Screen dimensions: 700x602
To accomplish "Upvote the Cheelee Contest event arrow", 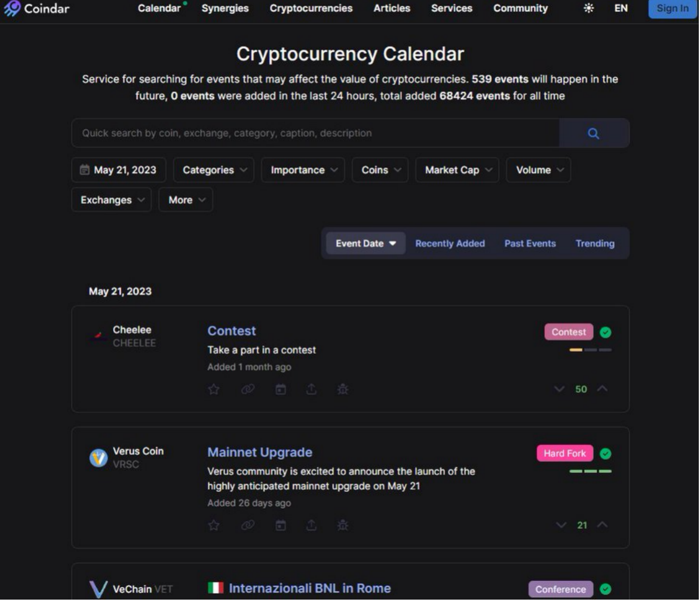I will point(602,389).
